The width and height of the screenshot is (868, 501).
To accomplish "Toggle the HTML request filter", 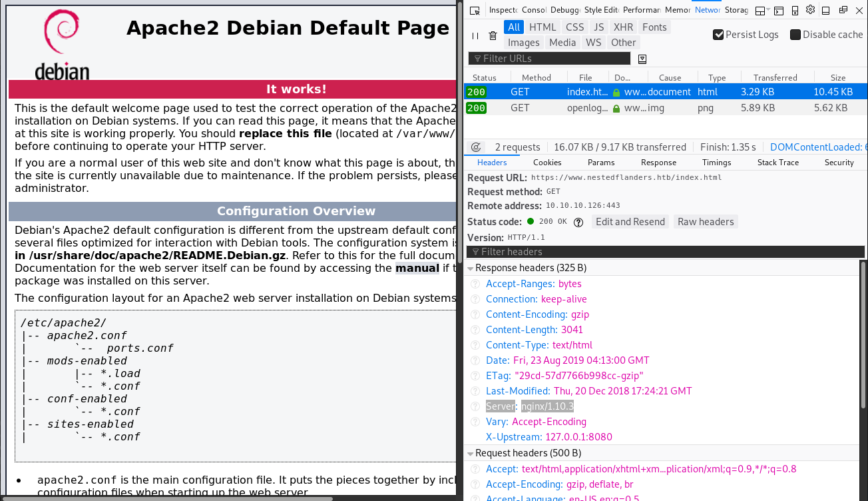I will coord(542,27).
